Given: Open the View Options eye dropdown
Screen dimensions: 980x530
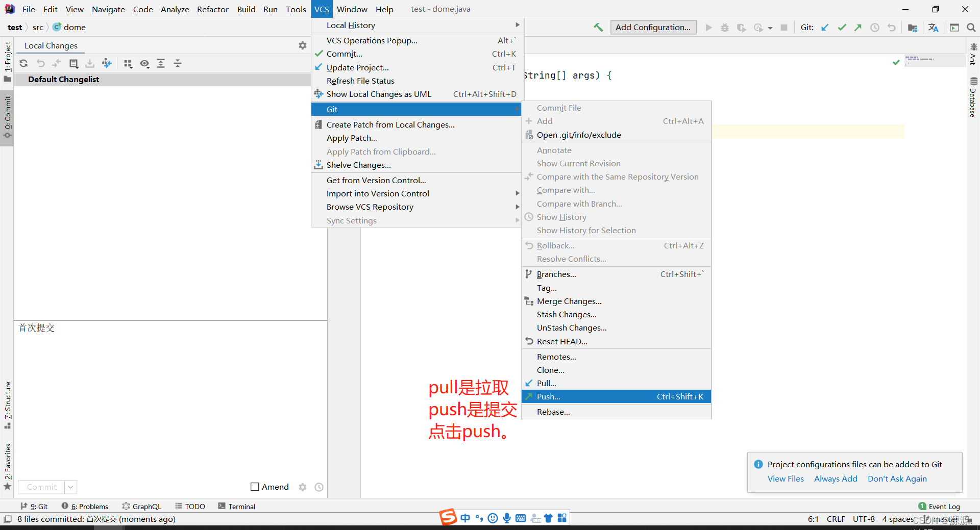Looking at the screenshot, I should pyautogui.click(x=145, y=63).
